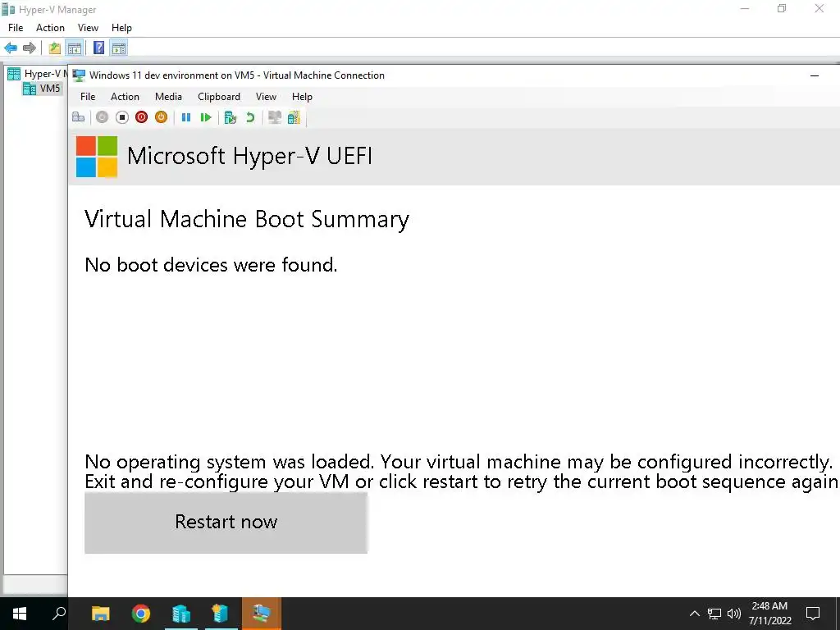The image size is (840, 630).
Task: Pause the virtual machine
Action: pos(186,117)
